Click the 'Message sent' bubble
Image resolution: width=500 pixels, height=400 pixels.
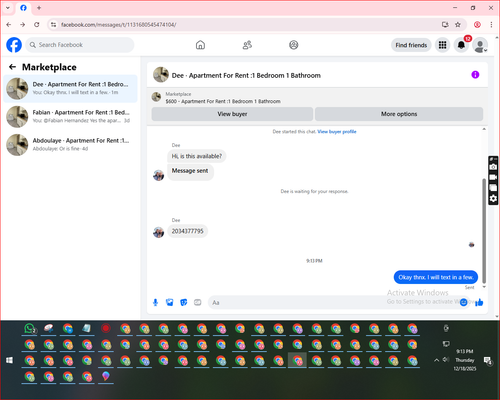190,171
